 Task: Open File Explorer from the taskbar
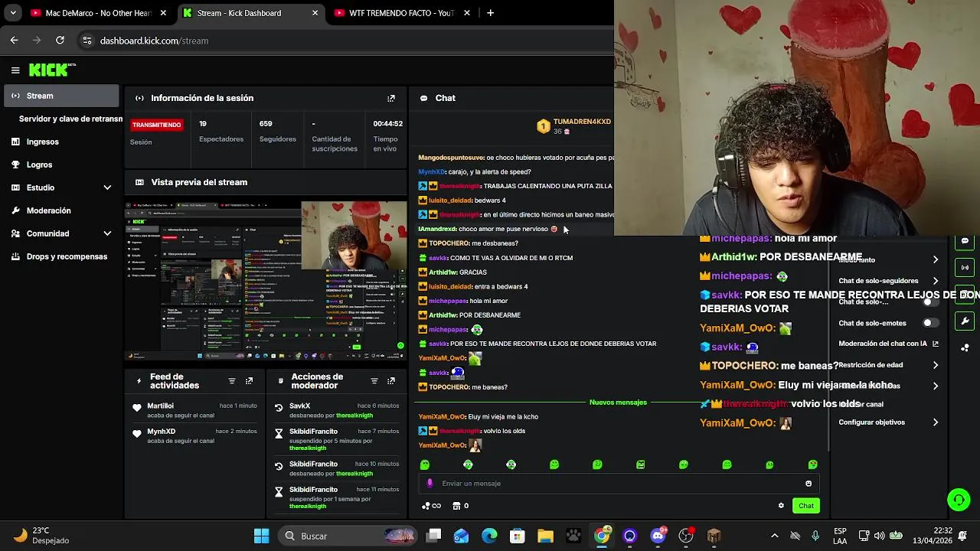pos(545,536)
